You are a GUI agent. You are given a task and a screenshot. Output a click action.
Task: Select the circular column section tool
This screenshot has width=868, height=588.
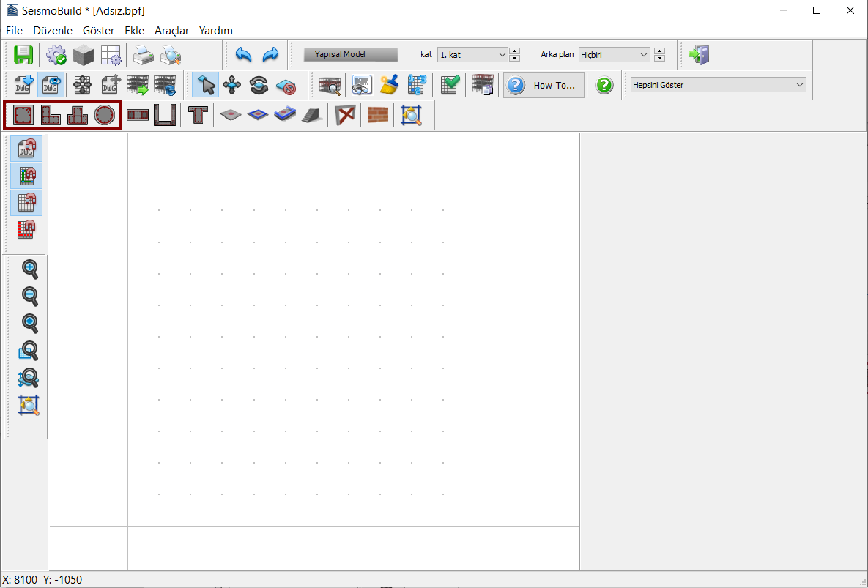105,115
